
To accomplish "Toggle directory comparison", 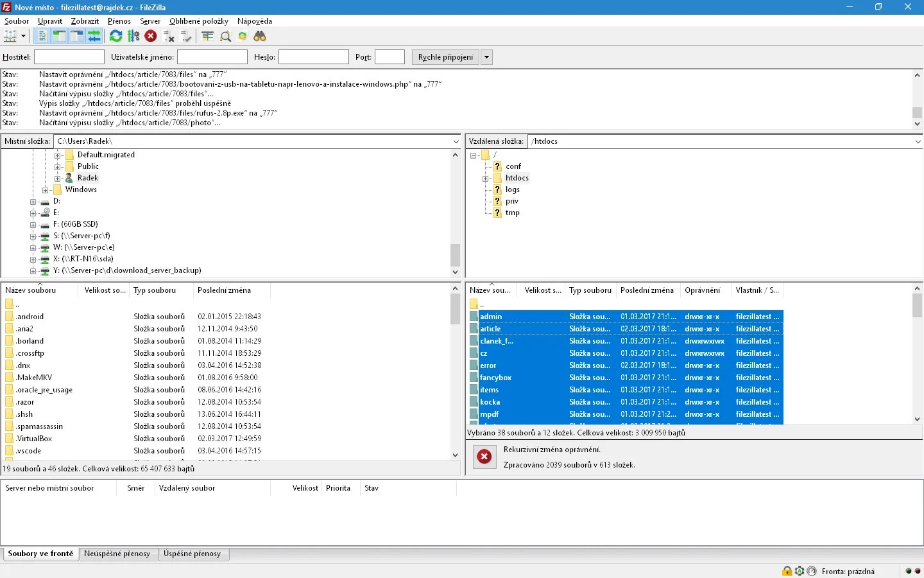I will [225, 37].
